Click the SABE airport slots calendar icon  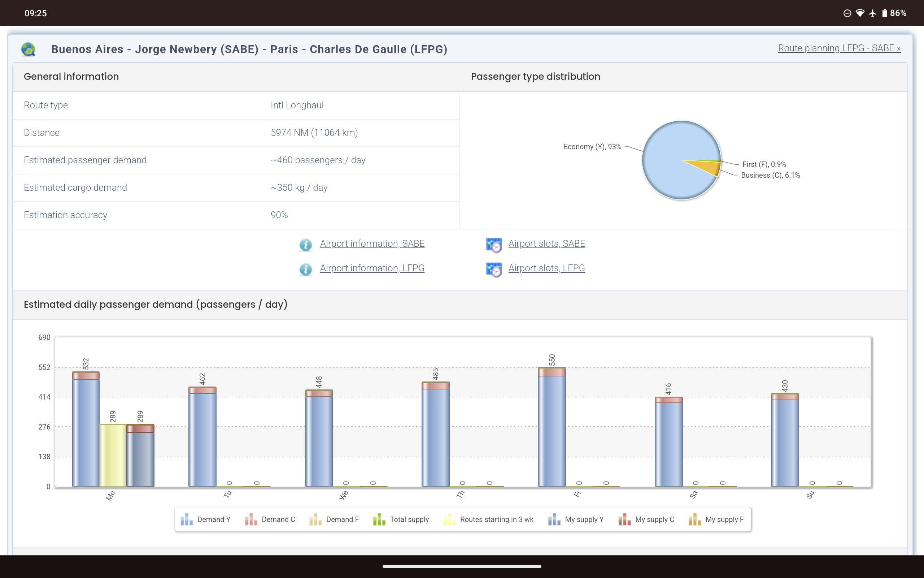pyautogui.click(x=494, y=245)
